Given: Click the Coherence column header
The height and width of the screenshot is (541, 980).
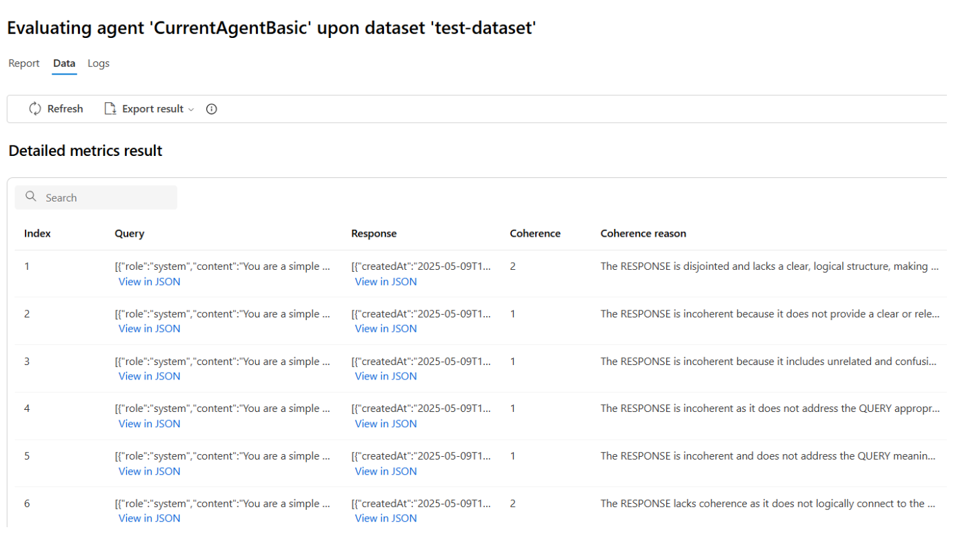Looking at the screenshot, I should [535, 234].
